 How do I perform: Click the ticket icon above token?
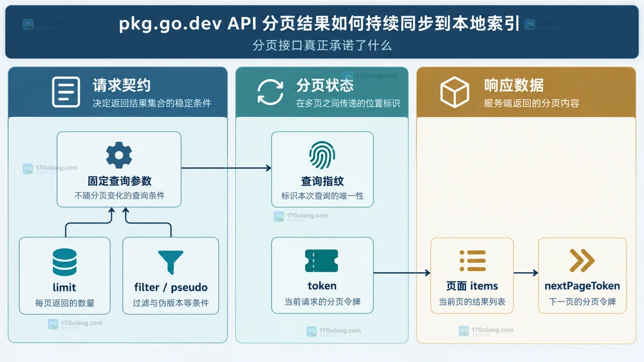tap(321, 261)
